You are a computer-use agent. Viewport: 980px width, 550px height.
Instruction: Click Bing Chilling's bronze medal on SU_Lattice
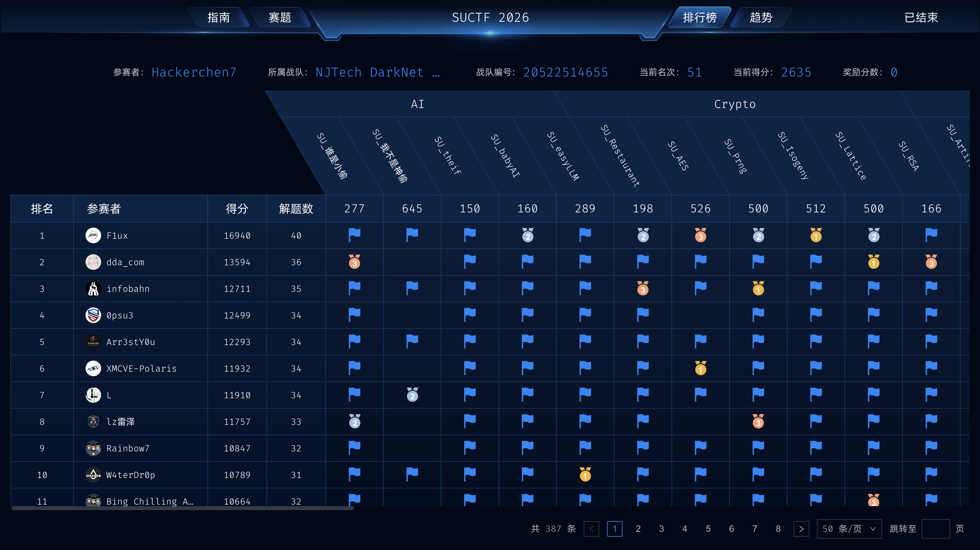pyautogui.click(x=873, y=501)
